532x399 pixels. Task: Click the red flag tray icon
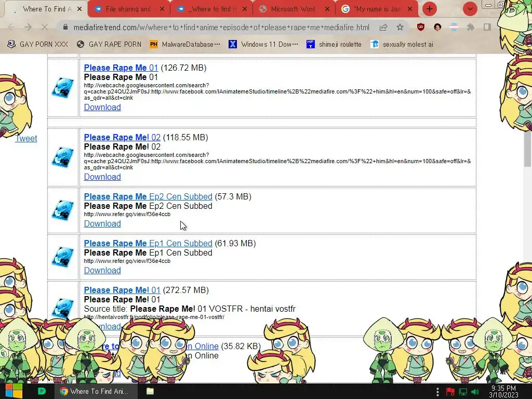pyautogui.click(x=450, y=392)
